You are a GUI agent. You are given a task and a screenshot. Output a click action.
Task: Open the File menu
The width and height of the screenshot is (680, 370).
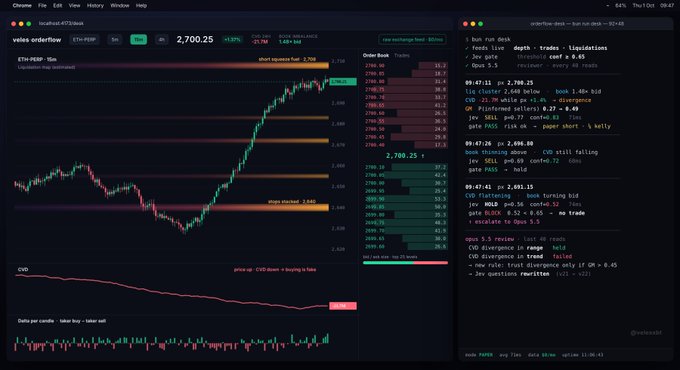tap(42, 6)
